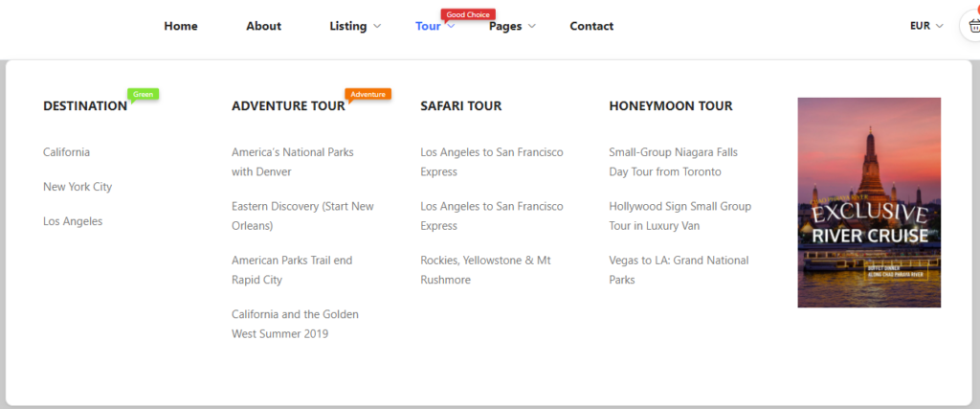The height and width of the screenshot is (409, 980).
Task: Navigate to the Contact page
Action: click(x=591, y=26)
